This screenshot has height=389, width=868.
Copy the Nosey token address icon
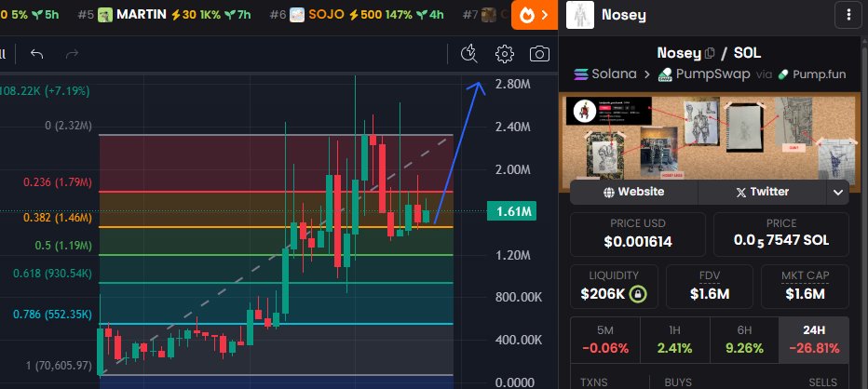710,54
